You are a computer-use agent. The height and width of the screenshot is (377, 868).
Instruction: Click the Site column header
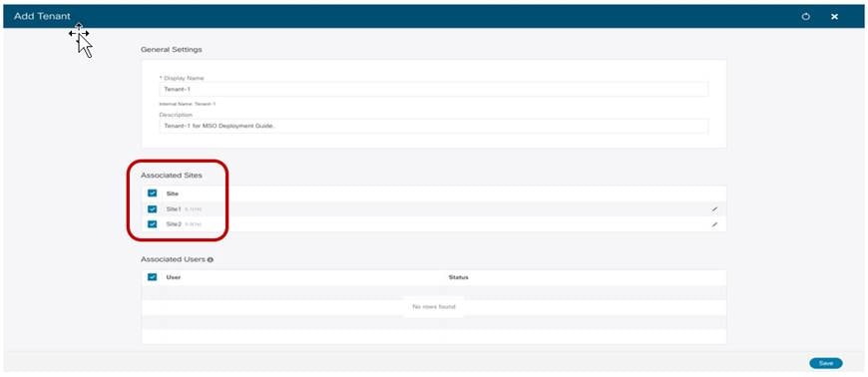[173, 193]
